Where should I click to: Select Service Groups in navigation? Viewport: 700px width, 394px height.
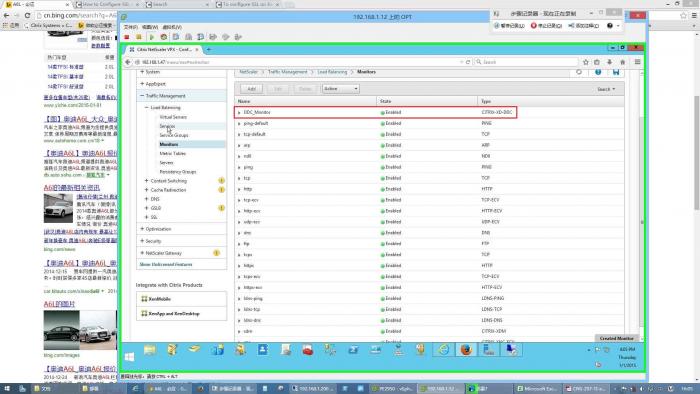click(174, 135)
